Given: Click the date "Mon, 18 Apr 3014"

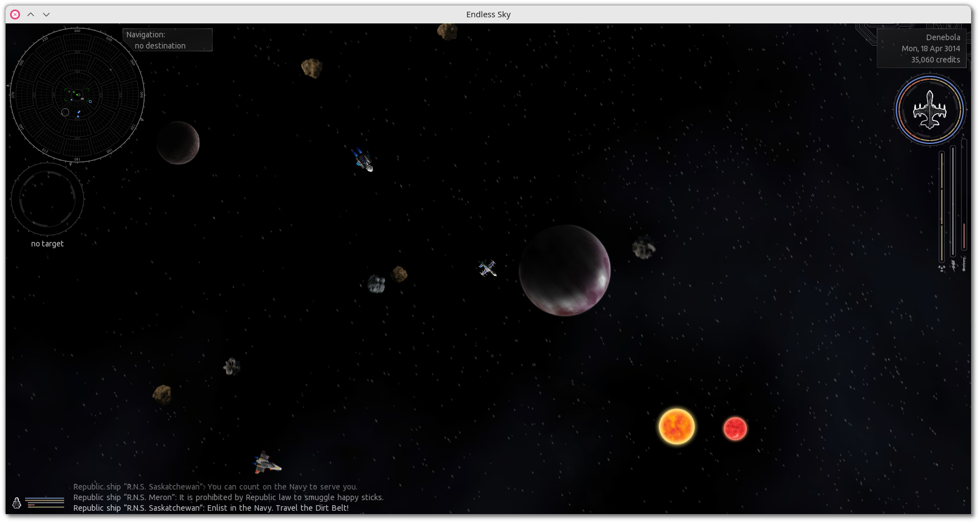Looking at the screenshot, I should 931,49.
